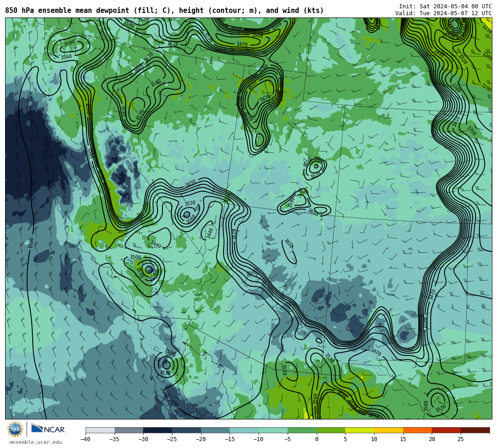Click the 1230 contour label on the map

[487, 29]
